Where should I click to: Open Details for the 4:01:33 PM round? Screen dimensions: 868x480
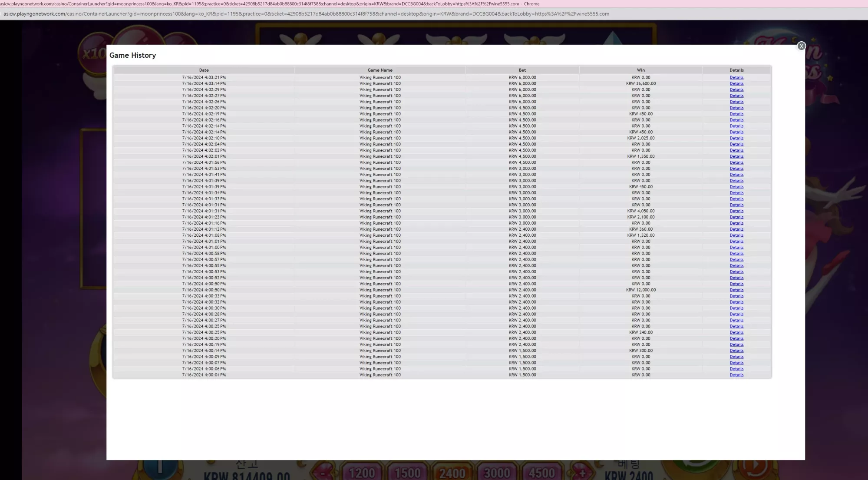pos(736,199)
